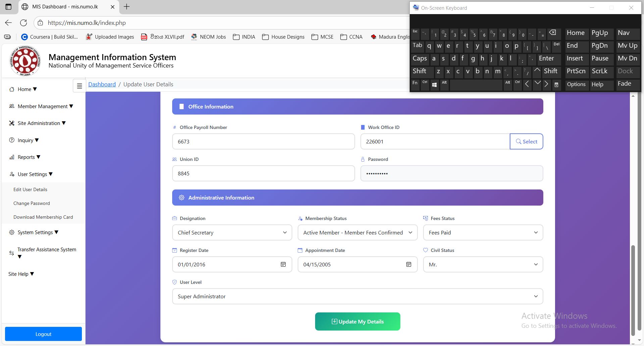Open Change Password in sidebar
Viewport: 644px width, 346px height.
coord(32,204)
